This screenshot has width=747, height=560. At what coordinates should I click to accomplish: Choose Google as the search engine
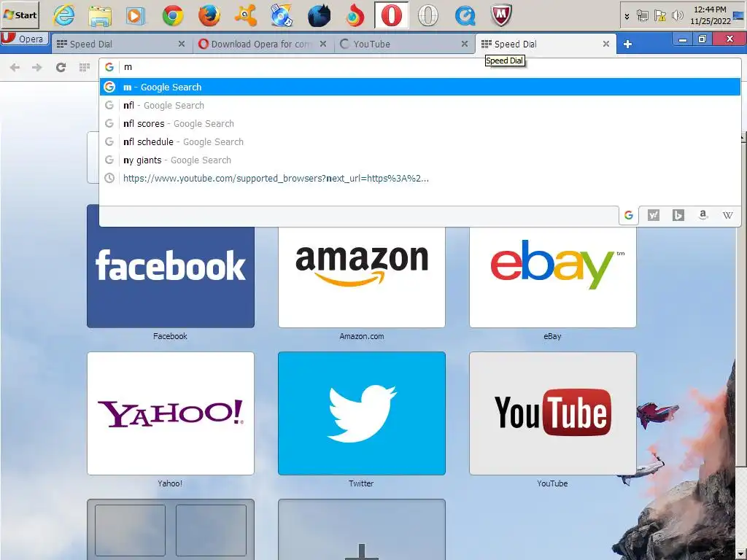[x=629, y=215]
